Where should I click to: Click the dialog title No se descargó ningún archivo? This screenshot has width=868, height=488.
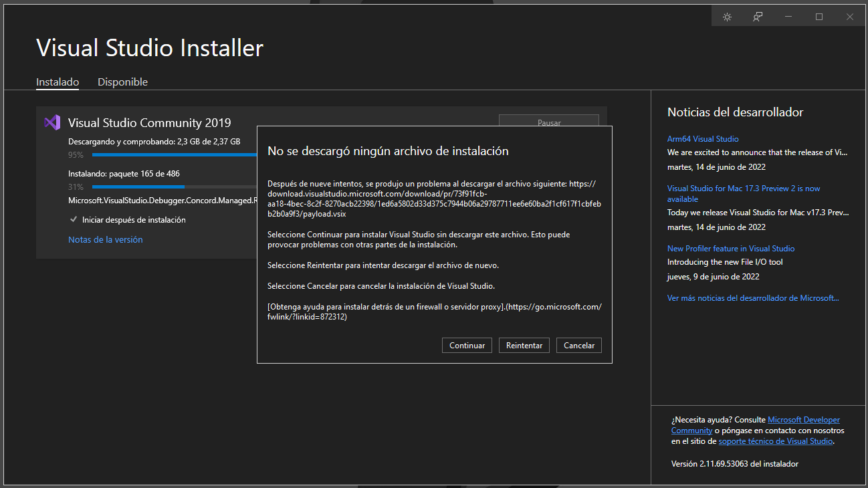point(388,151)
